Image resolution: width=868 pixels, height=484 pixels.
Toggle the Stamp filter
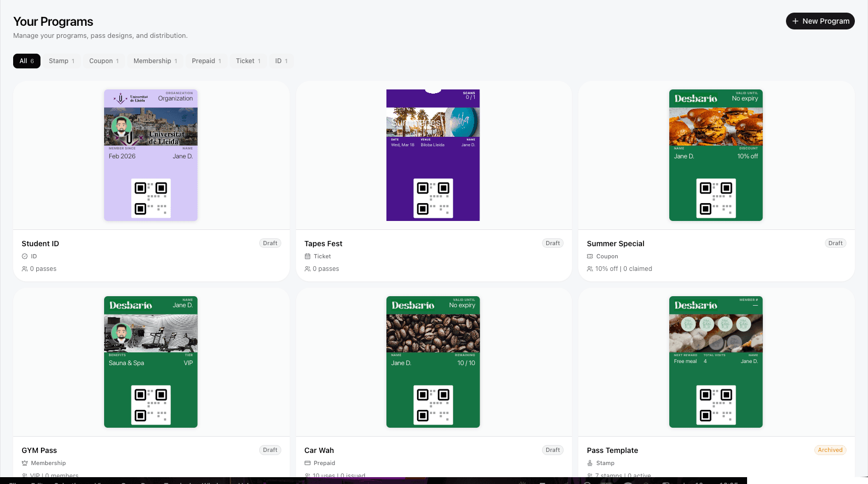[x=62, y=60]
